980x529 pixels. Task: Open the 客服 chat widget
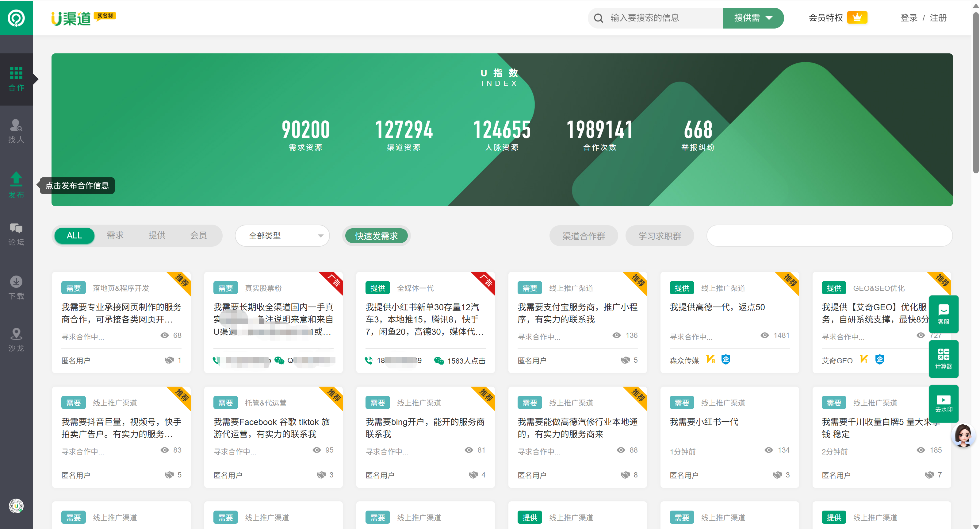coord(943,314)
